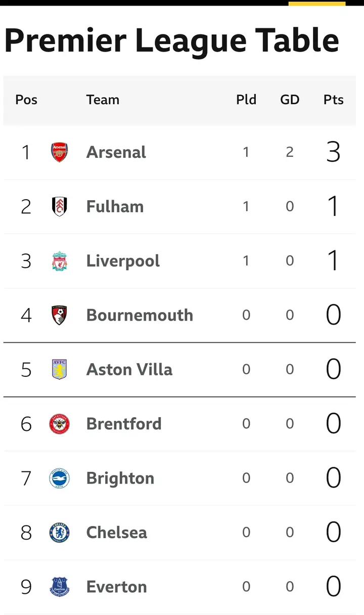The image size is (364, 615).
Task: Click the Brighton club crest icon
Action: click(x=60, y=478)
